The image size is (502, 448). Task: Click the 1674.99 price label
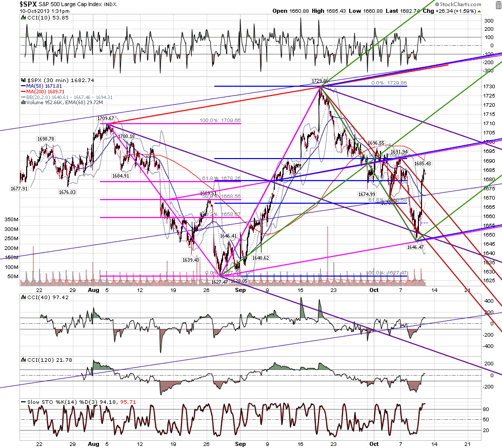tap(367, 194)
